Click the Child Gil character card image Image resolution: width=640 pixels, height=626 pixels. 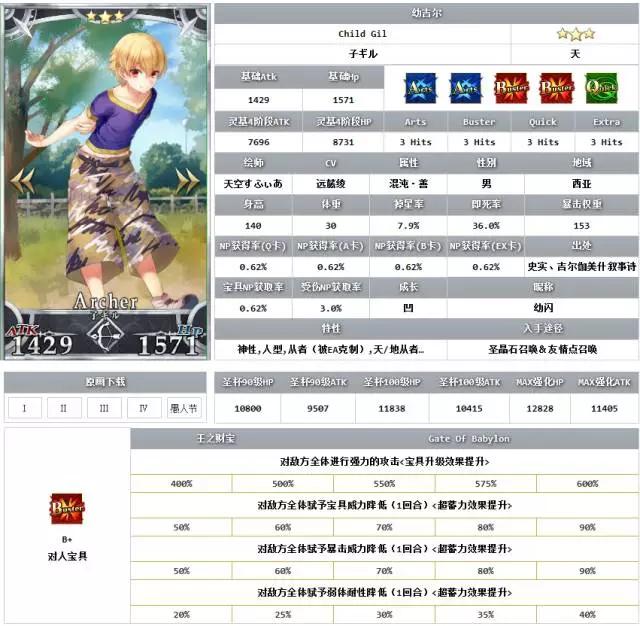(x=106, y=182)
